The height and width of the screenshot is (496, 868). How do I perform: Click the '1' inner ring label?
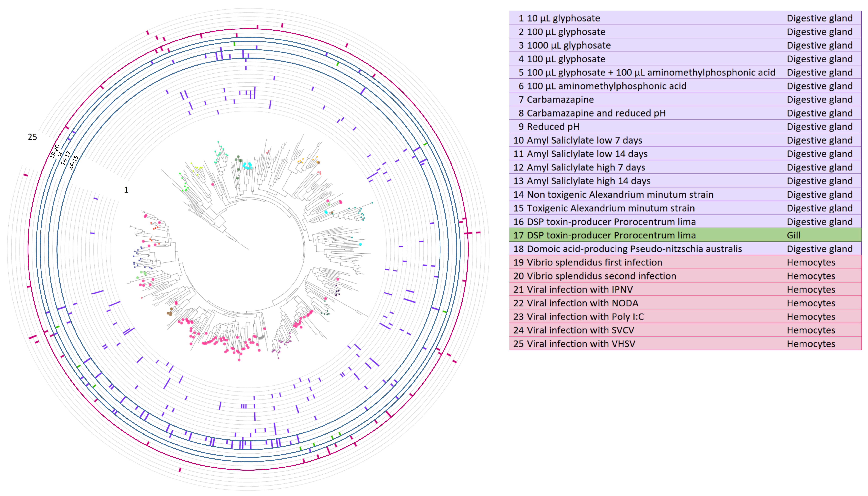coord(126,190)
